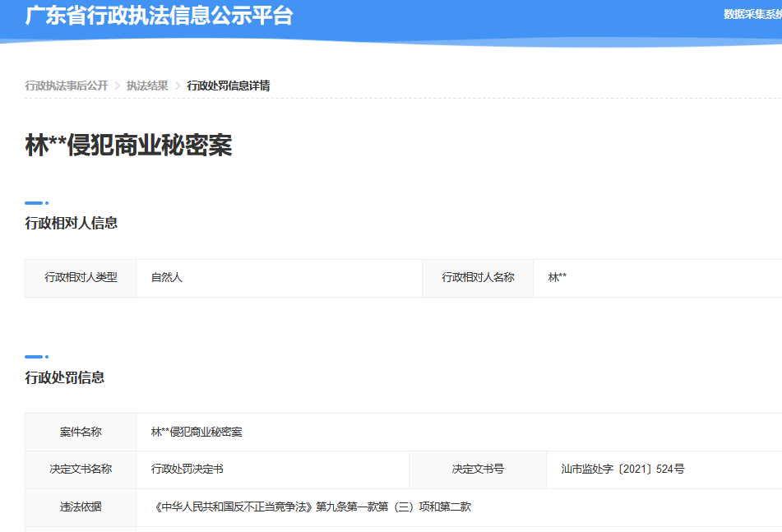Screen dimensions: 782x532
Task: Click the breadcrumb chevron after 行政执法事后公开
Action: click(x=118, y=86)
